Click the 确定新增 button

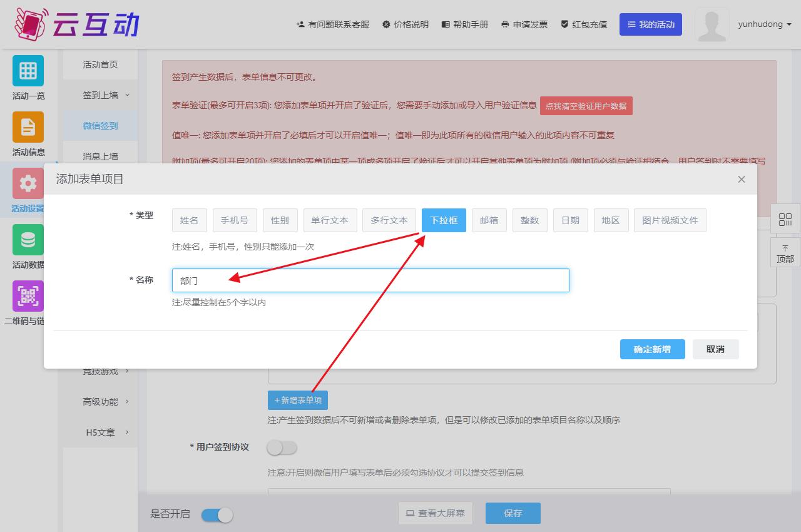tap(652, 349)
